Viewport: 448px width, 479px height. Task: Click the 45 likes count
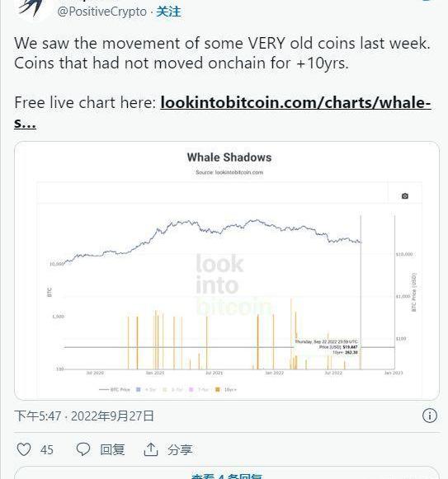[46, 450]
